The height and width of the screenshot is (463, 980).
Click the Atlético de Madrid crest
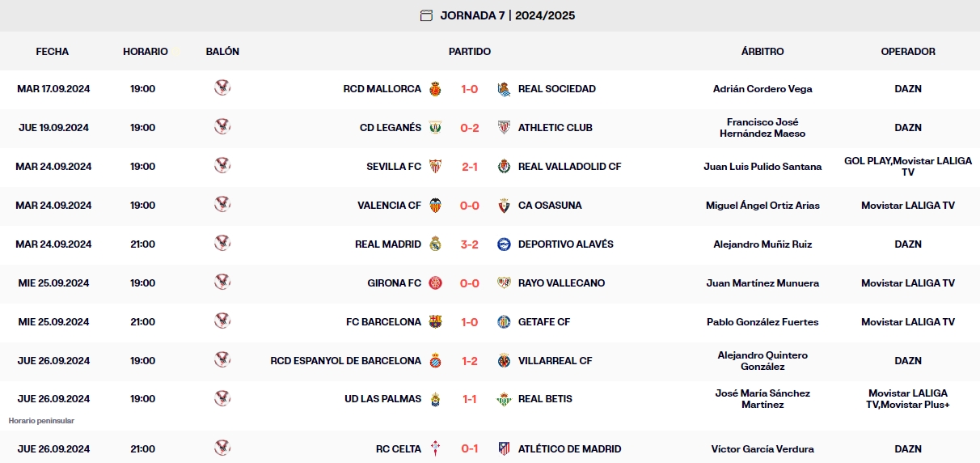click(x=504, y=449)
